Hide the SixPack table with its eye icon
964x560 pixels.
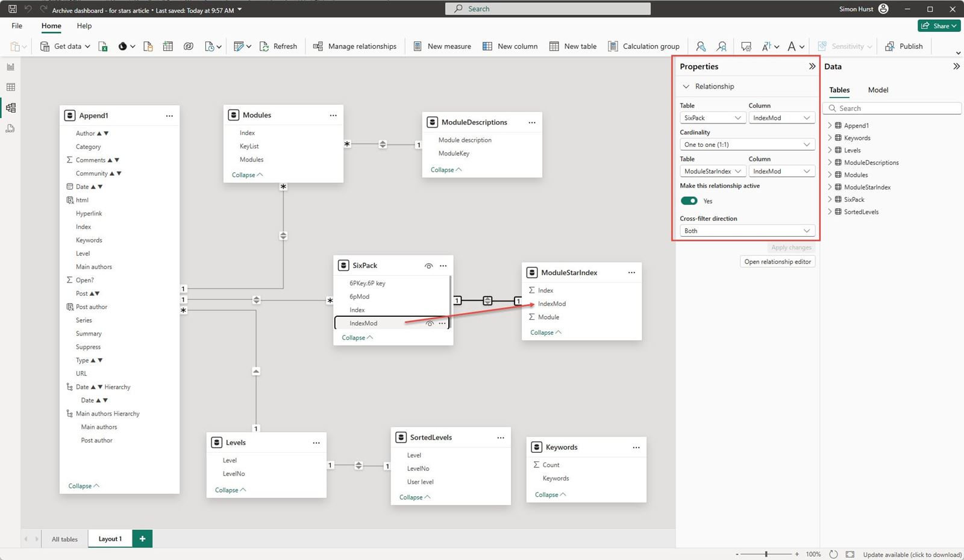point(428,265)
